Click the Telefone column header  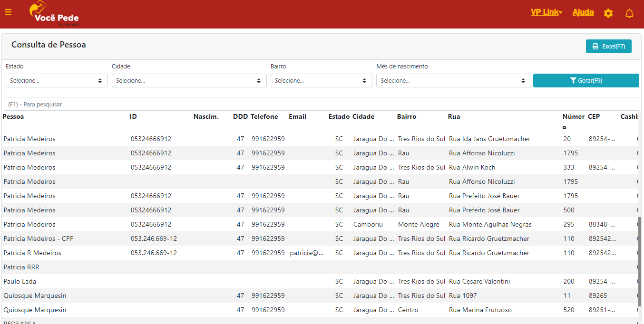click(264, 117)
